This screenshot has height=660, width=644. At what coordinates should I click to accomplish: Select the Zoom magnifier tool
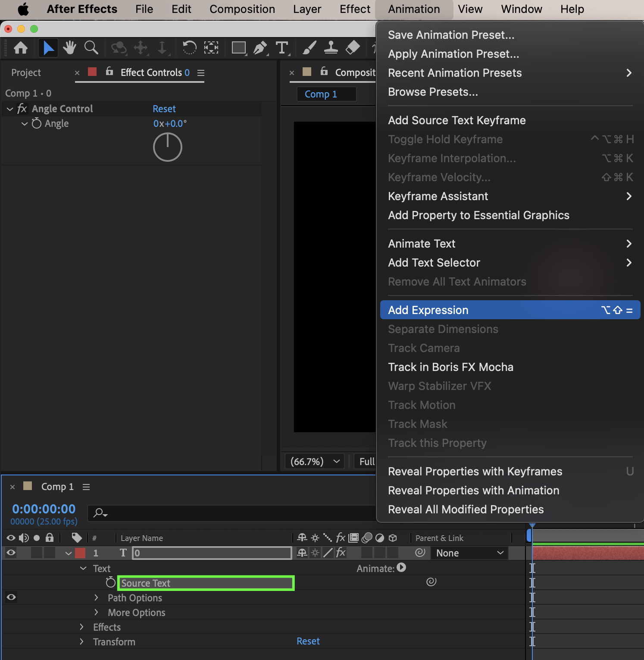point(91,47)
